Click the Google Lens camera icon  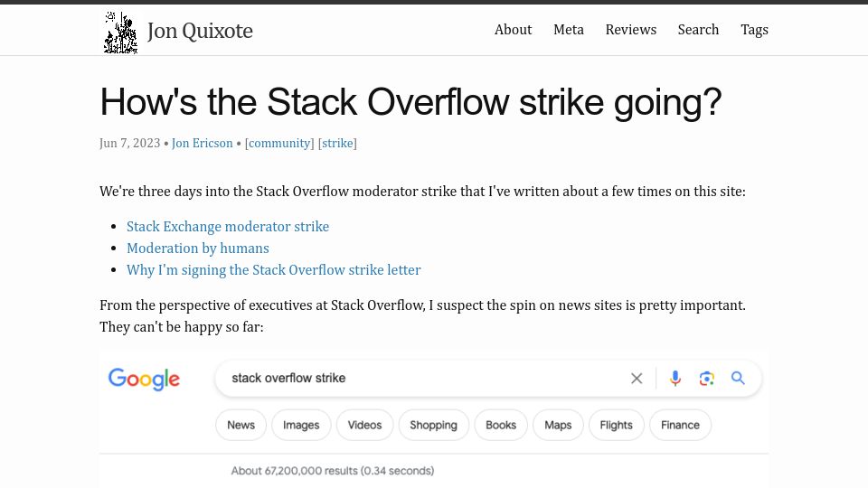pos(706,379)
